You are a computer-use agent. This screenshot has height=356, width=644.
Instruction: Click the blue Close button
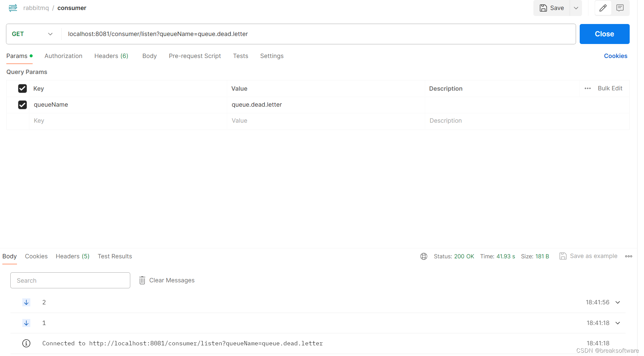[604, 34]
